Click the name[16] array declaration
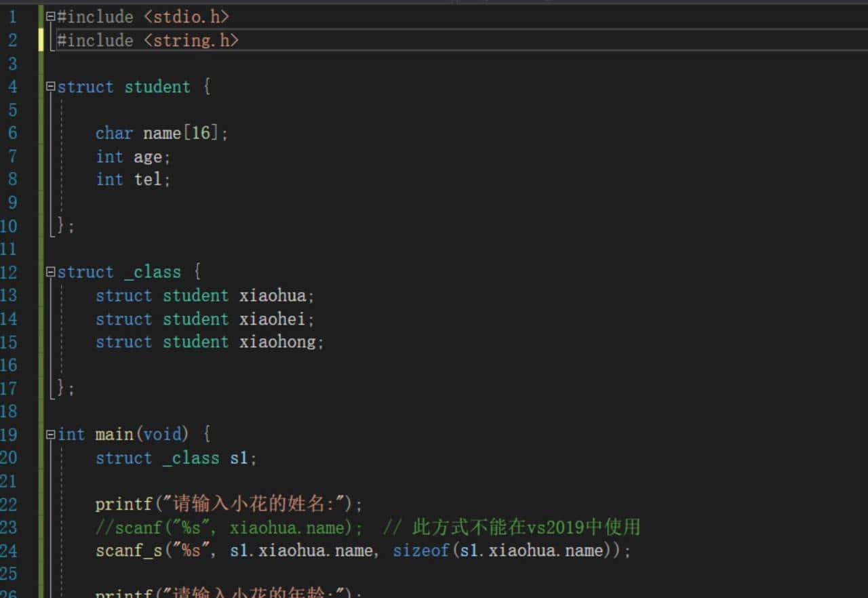Image resolution: width=868 pixels, height=598 pixels. click(180, 133)
